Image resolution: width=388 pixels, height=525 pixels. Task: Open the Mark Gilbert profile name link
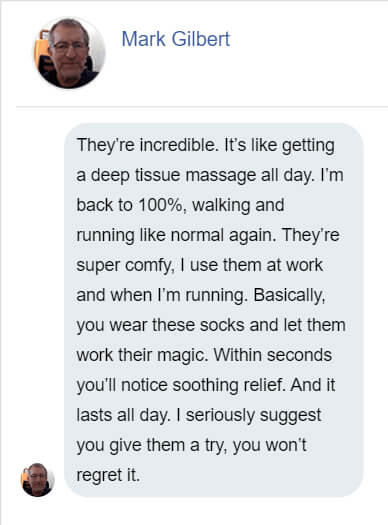pyautogui.click(x=176, y=39)
